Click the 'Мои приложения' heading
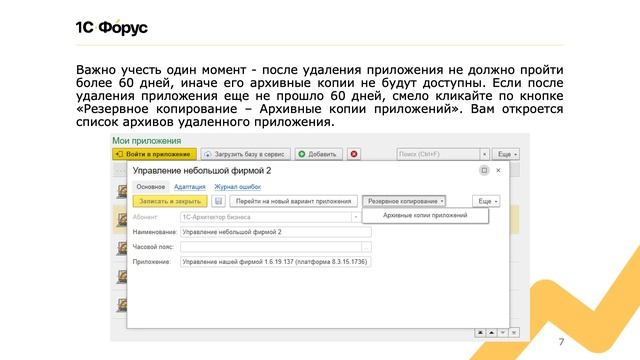This screenshot has height=360, width=640. pos(147,140)
